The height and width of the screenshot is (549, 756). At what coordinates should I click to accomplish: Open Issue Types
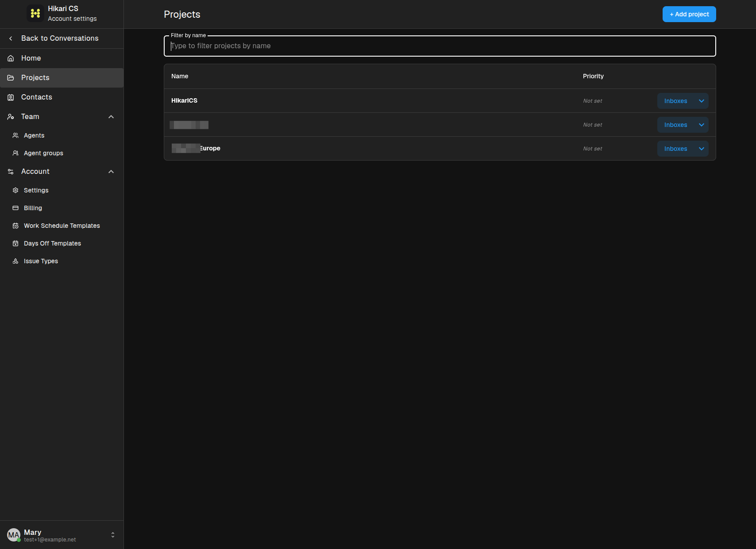[62, 261]
